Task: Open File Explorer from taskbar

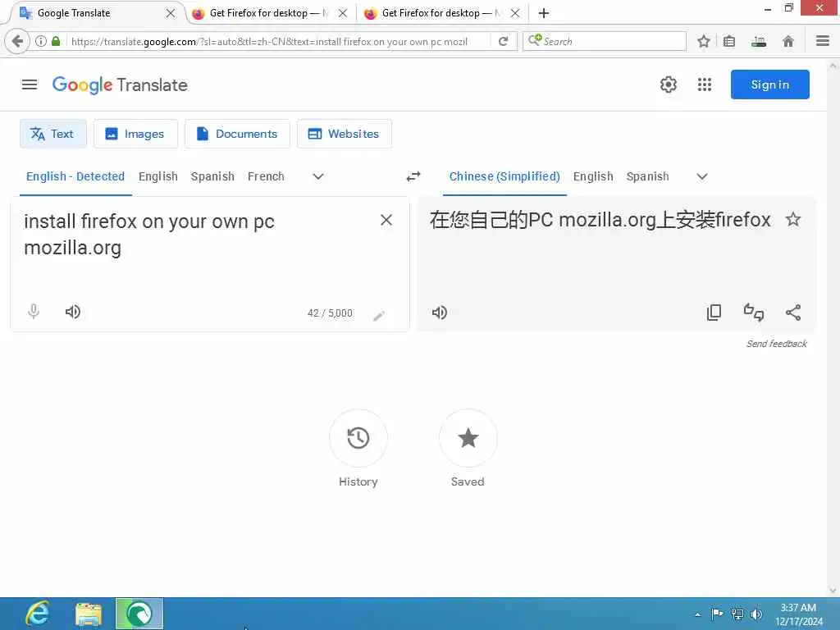Action: 89,614
